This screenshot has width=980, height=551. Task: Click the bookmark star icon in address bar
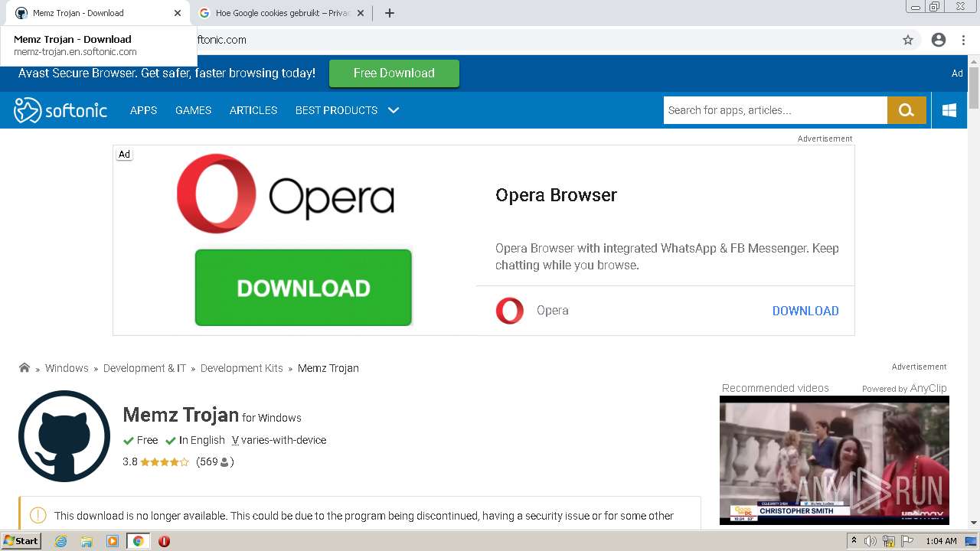click(x=908, y=40)
